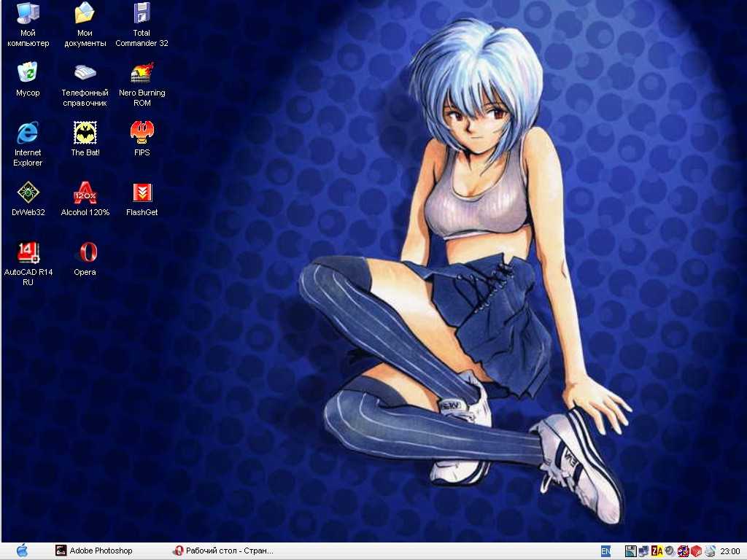Viewport: 747px width, 560px height.
Task: Click the grey round tray icon
Action: tap(670, 551)
